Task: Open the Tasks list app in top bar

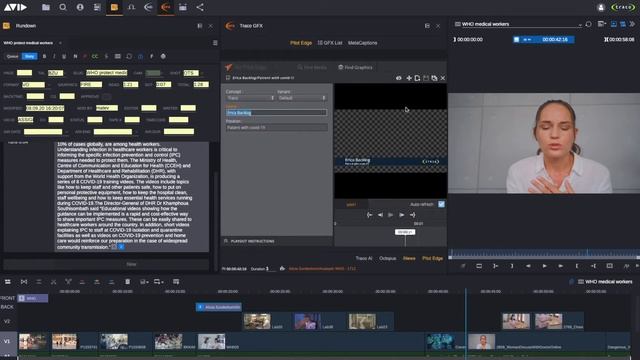Action: [97, 7]
